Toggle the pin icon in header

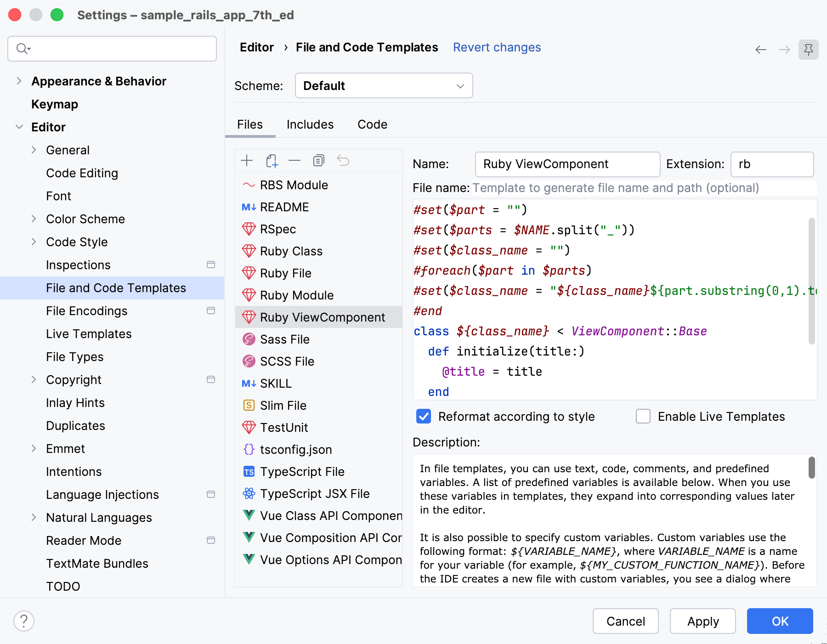(x=809, y=49)
